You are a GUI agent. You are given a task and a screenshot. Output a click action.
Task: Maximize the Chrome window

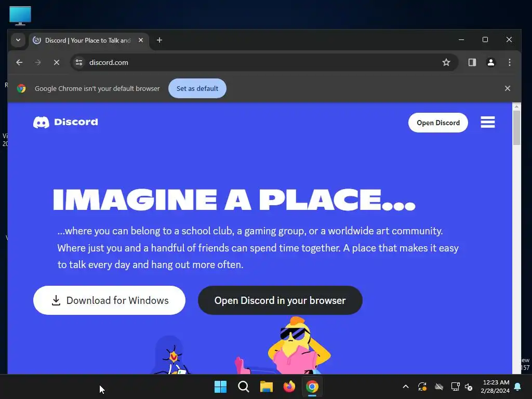point(485,39)
